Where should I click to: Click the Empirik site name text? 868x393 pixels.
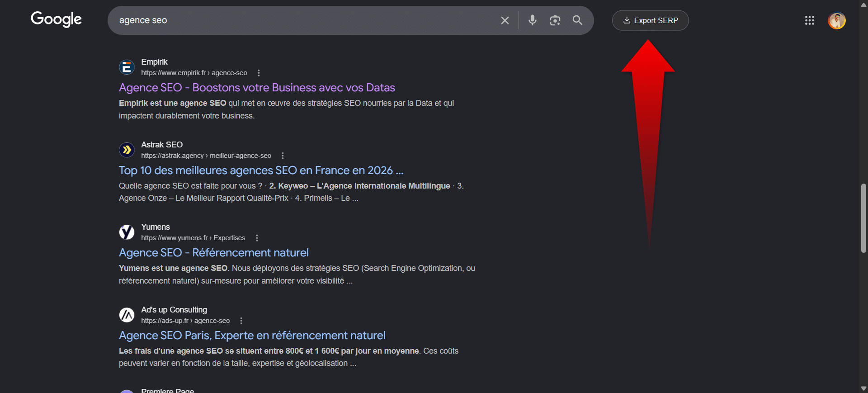coord(154,62)
